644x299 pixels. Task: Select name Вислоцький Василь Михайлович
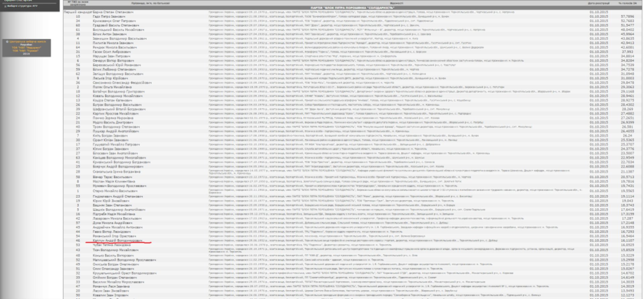(x=118, y=30)
